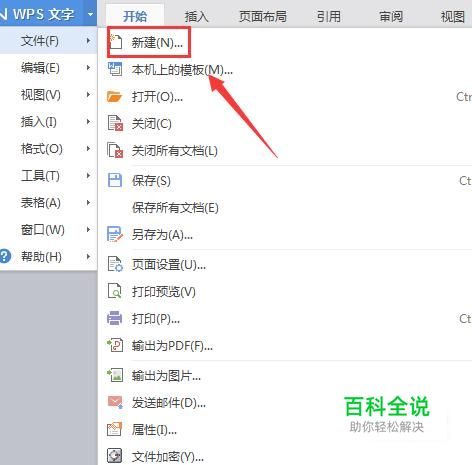Screen dimensions: 472x465
Task: Switch to the 视图 ribbon tab
Action: (x=453, y=16)
